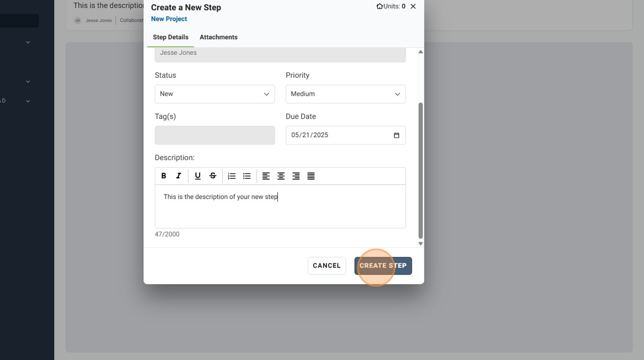Insert a bulleted list in the description

click(247, 176)
